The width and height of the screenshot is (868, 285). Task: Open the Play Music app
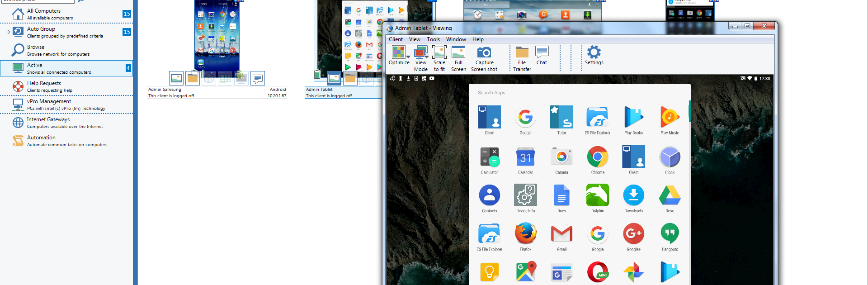pyautogui.click(x=670, y=120)
